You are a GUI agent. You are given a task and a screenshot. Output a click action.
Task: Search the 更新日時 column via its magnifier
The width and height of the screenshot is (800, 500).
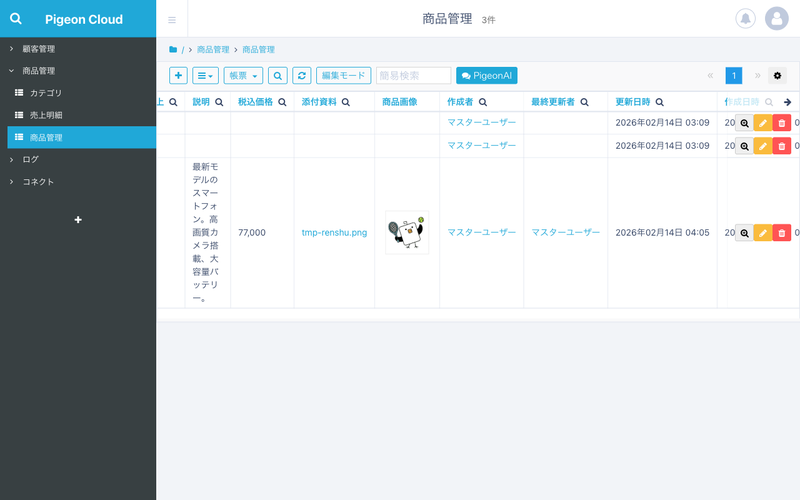659,102
